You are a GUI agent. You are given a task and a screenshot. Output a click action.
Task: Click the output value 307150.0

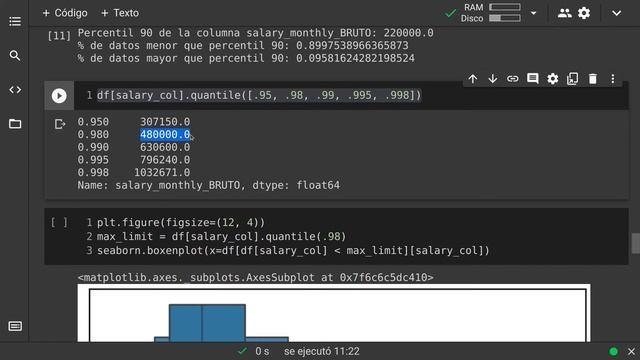point(165,122)
